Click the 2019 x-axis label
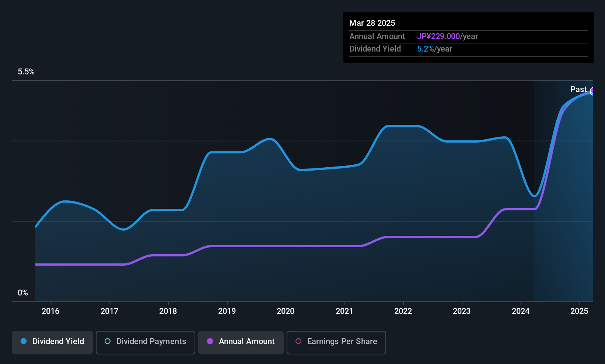 (x=227, y=311)
